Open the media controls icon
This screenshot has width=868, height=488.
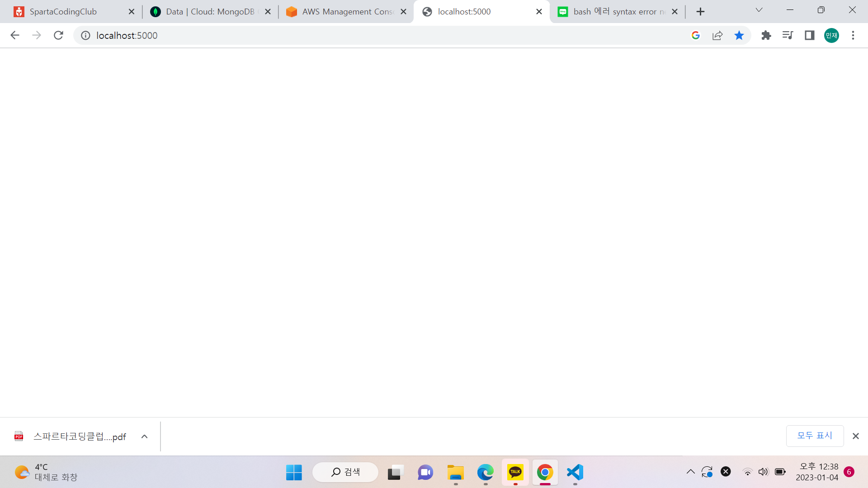click(788, 35)
